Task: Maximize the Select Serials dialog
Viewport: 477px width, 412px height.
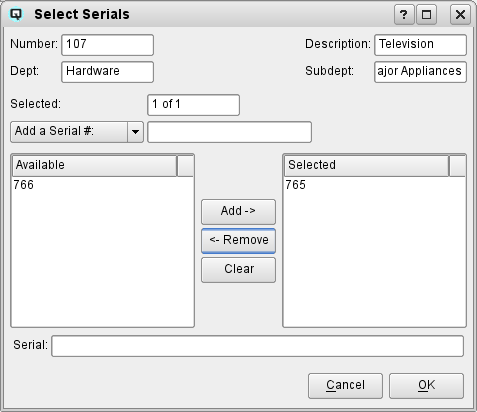Action: [x=426, y=15]
